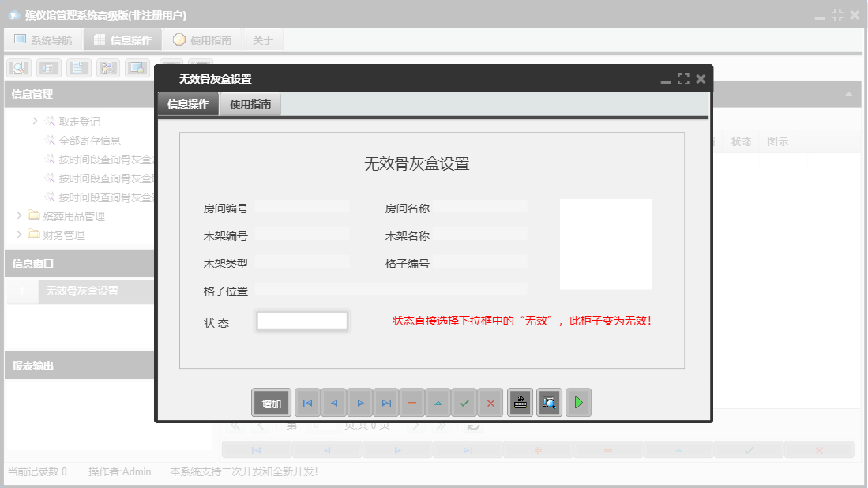Screen dimensions: 868x488
Task: Switch to the 使用指南 tab in the dialog
Action: [250, 103]
